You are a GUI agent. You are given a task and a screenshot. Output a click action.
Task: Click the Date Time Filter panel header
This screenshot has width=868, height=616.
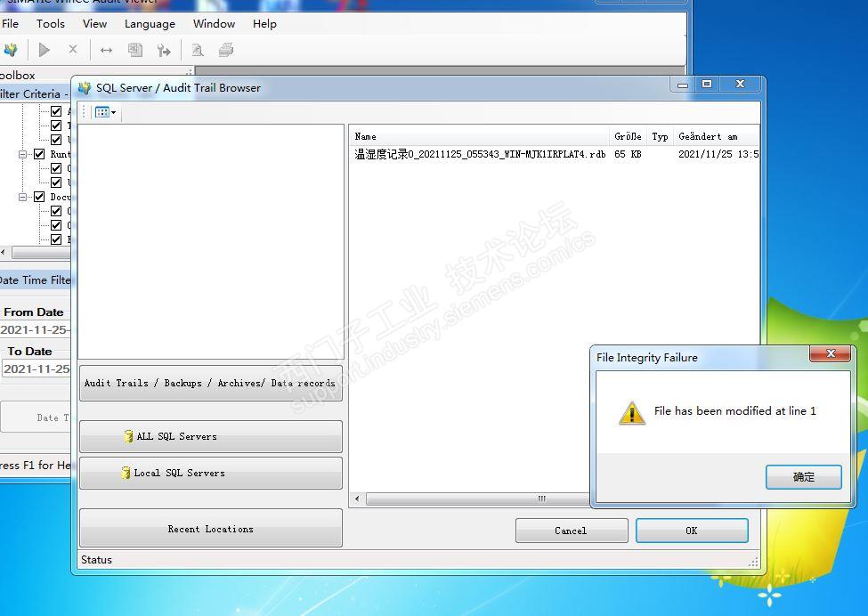point(36,280)
